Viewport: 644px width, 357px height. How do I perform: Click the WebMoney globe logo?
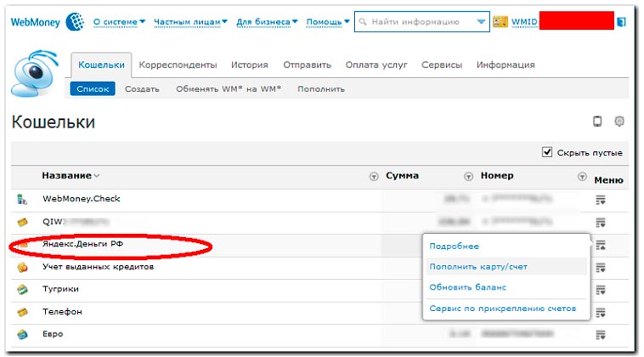pyautogui.click(x=75, y=21)
